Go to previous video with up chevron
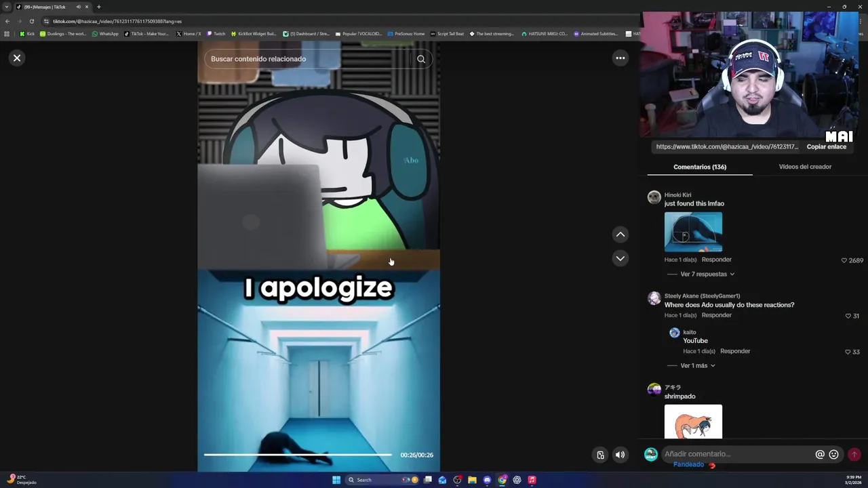 [x=620, y=235]
